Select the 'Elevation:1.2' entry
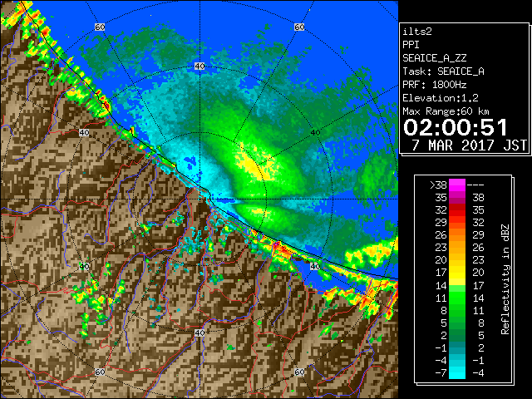The image size is (532, 399). click(441, 98)
